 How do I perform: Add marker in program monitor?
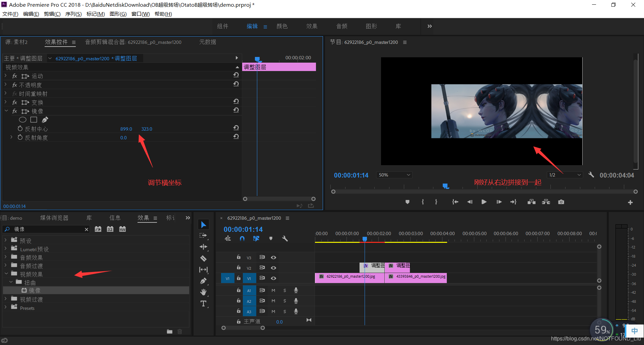click(x=408, y=202)
